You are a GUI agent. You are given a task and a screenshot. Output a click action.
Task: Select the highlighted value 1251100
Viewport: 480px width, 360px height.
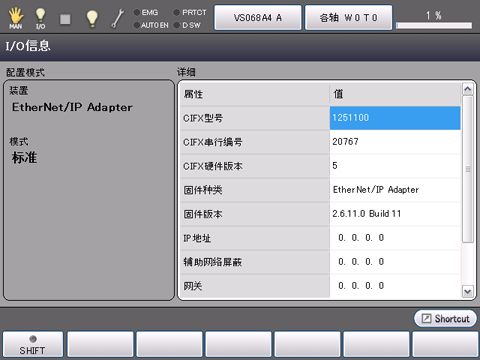click(395, 118)
